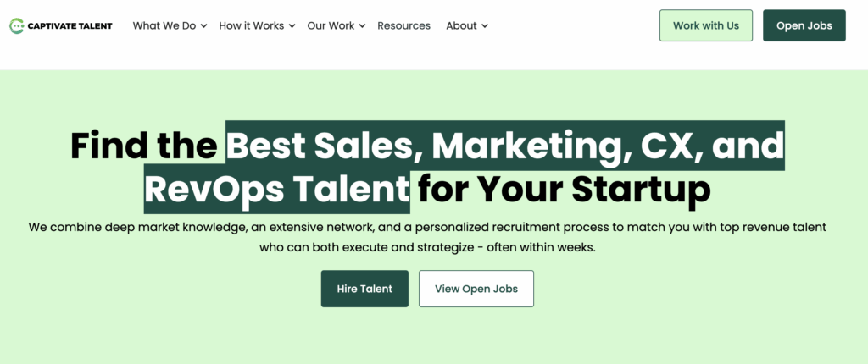Expand the How it Works chevron arrow
The width and height of the screenshot is (868, 364).
[x=292, y=26]
